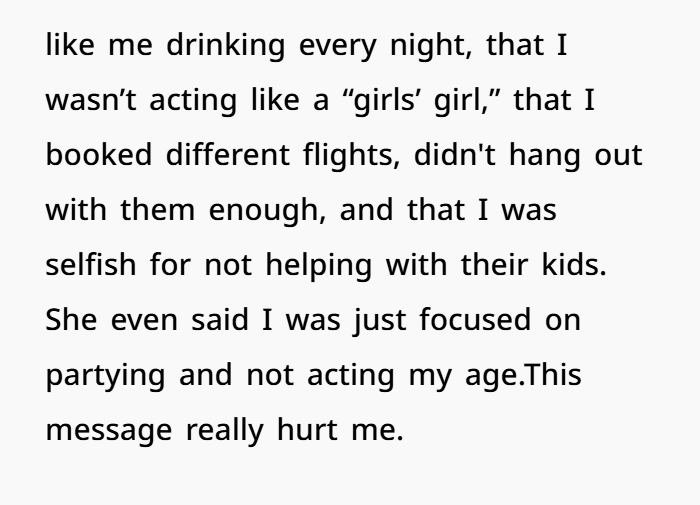Click the word "flights"
The height and width of the screenshot is (505, 700).
[351, 156]
